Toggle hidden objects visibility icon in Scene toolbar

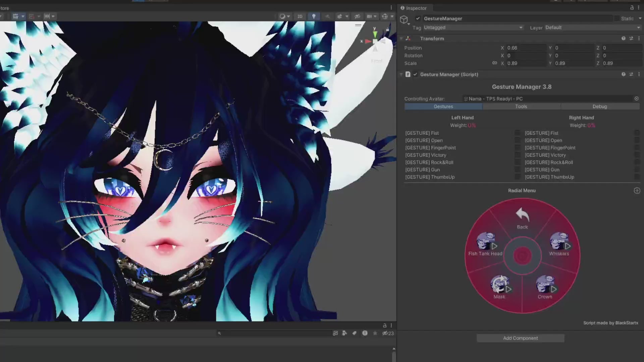point(358,16)
